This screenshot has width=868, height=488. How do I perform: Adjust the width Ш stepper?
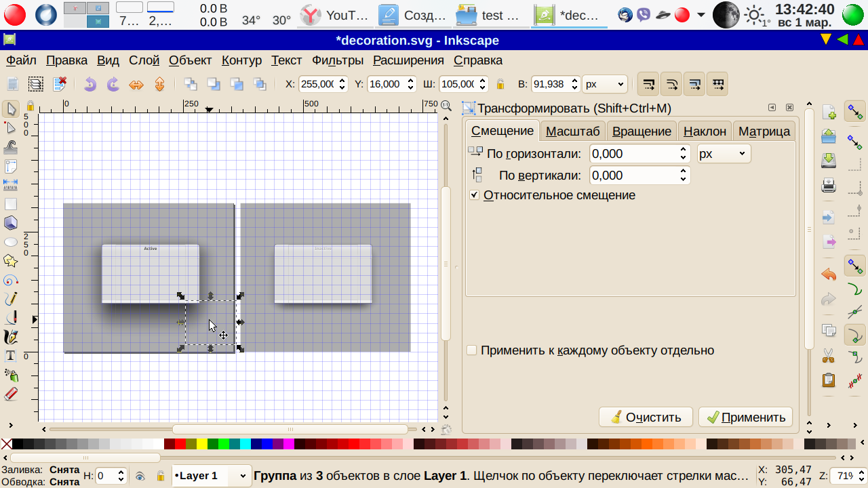[483, 84]
